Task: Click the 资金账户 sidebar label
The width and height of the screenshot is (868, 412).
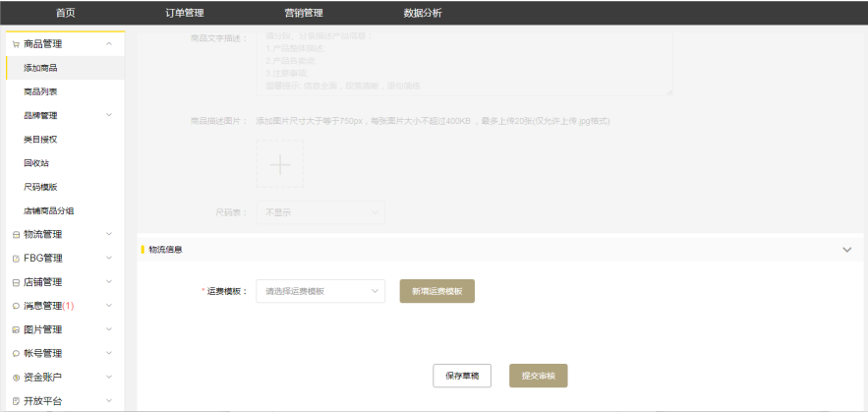Action: pos(43,378)
